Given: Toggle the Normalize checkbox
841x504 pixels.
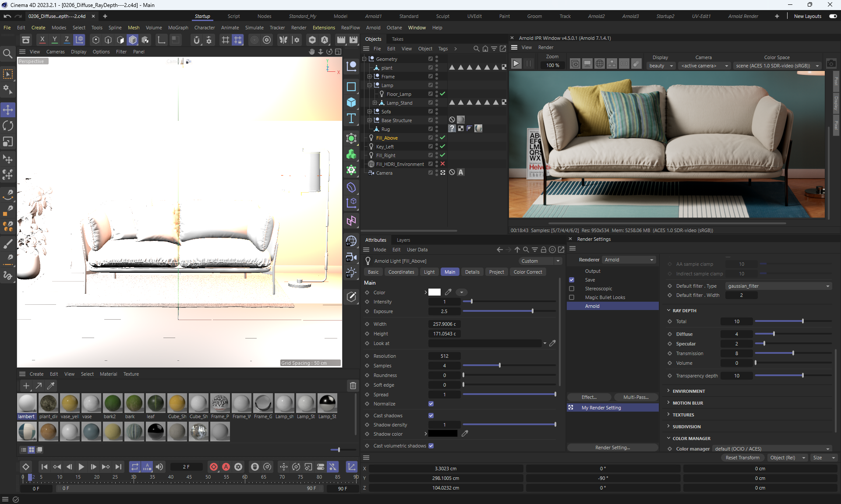Looking at the screenshot, I should (431, 404).
